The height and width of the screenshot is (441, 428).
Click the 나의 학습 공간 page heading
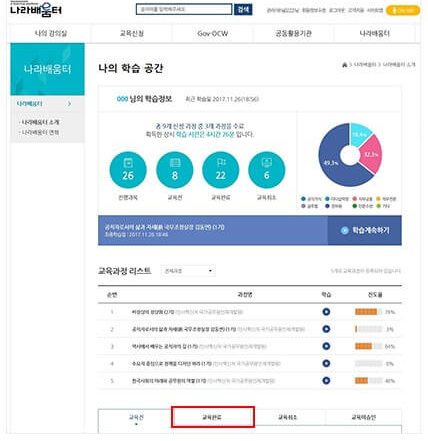click(131, 68)
